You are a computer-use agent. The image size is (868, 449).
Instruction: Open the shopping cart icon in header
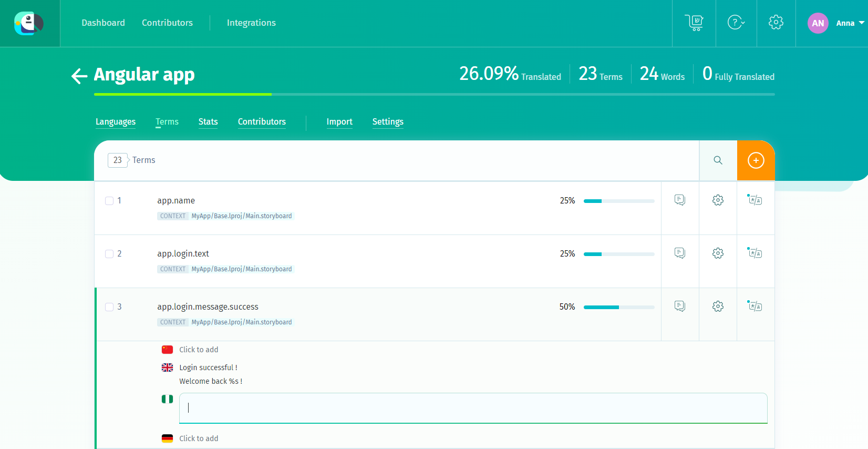pyautogui.click(x=694, y=23)
